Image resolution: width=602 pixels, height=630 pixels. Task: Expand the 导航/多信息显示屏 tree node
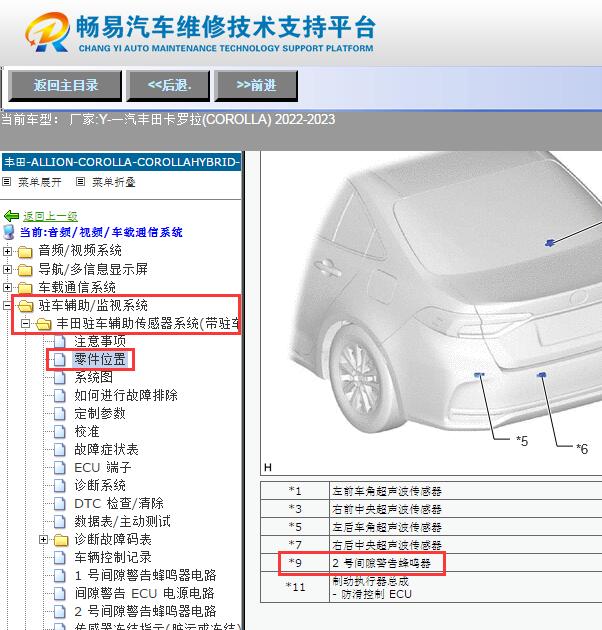coord(7,270)
